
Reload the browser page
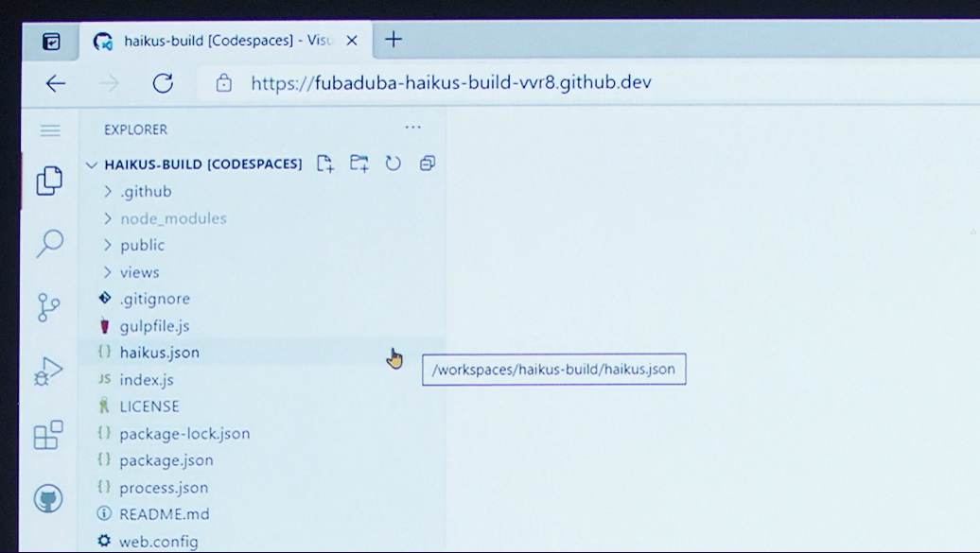click(x=163, y=83)
